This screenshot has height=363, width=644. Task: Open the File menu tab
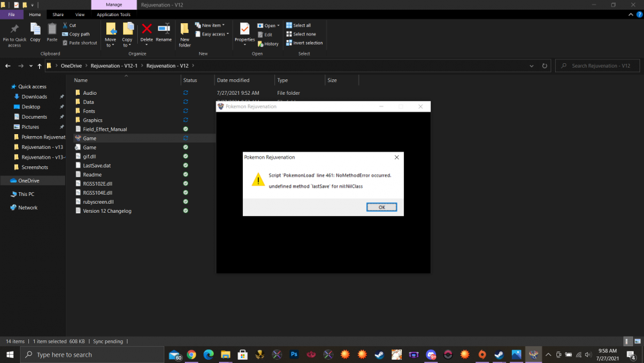[12, 14]
